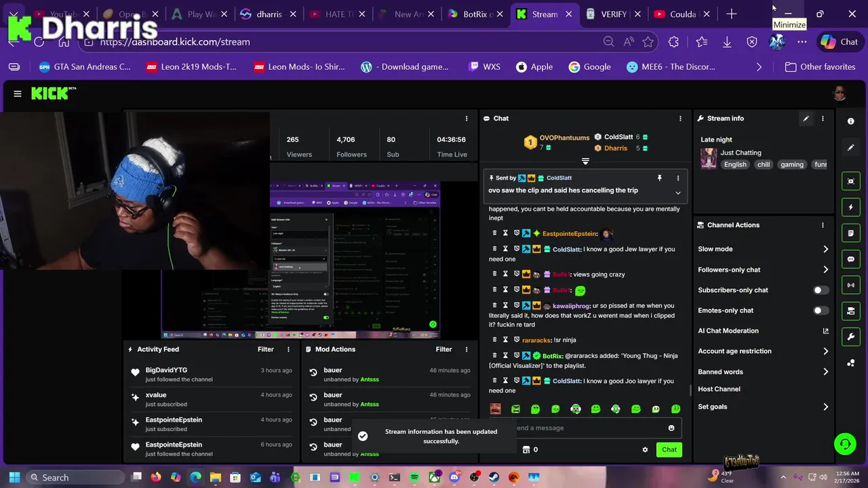Click the pencil icon in Stream info header
868x488 pixels.
pyautogui.click(x=806, y=119)
